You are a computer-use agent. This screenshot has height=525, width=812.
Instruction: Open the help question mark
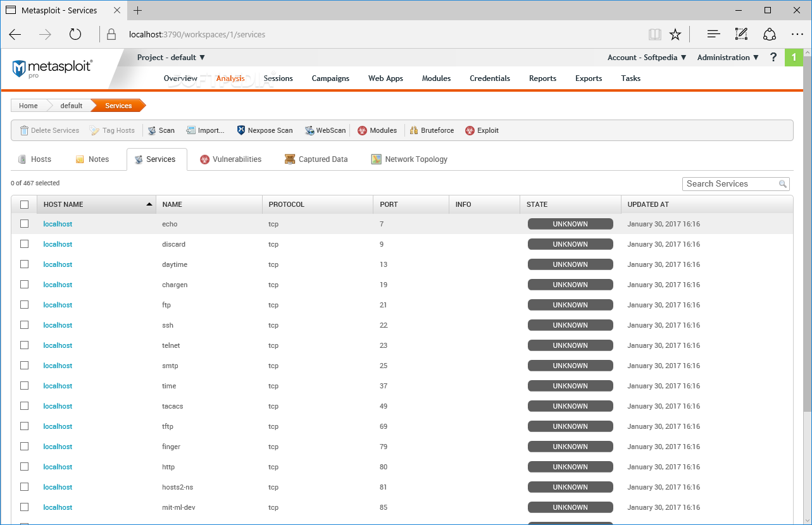tap(773, 58)
